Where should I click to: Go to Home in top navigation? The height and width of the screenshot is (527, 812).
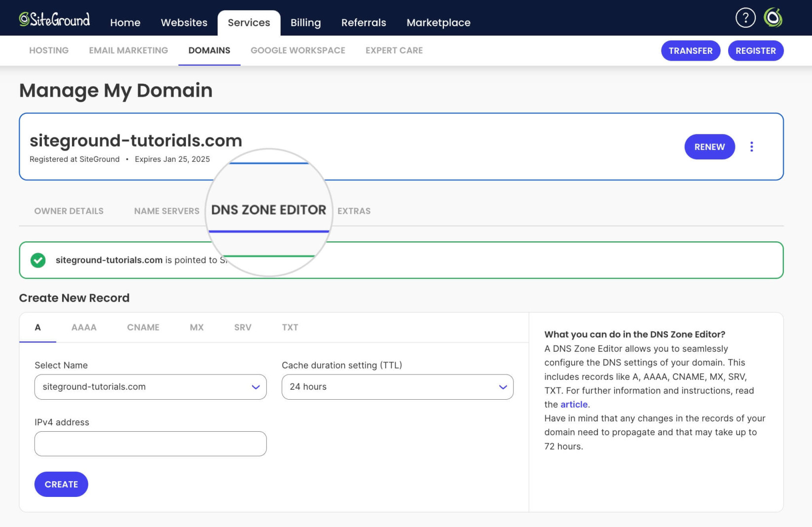coord(125,23)
